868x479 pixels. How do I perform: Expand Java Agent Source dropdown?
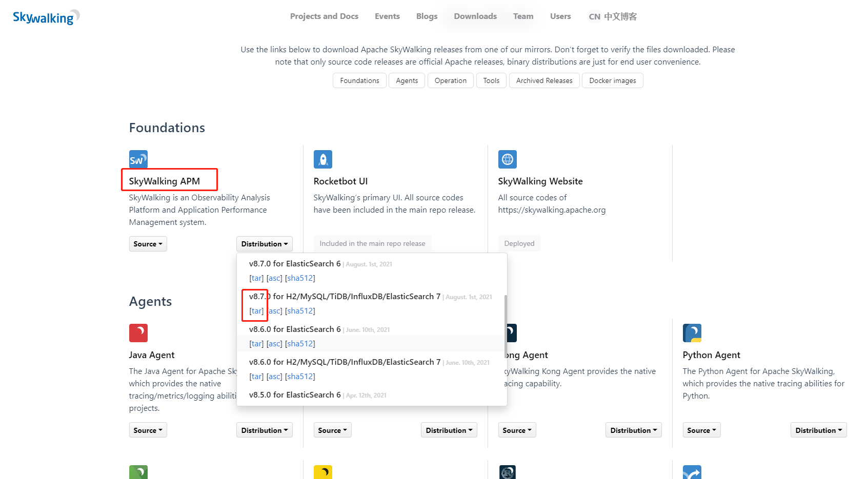coord(148,430)
